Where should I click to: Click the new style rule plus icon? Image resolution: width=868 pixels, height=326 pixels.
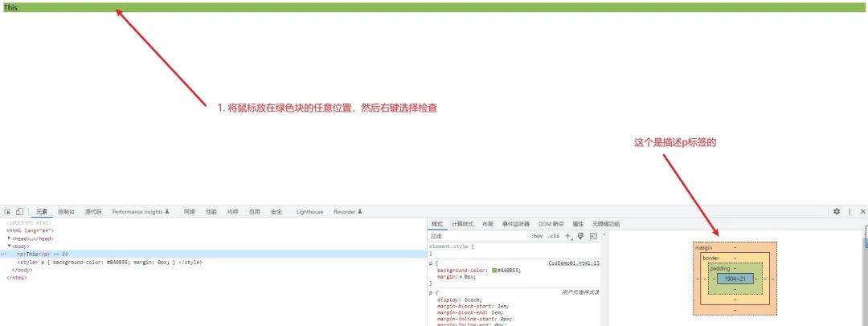coord(568,236)
